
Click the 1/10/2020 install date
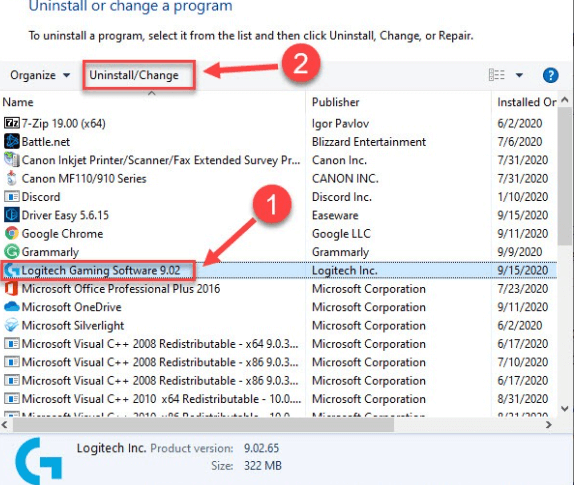(522, 197)
